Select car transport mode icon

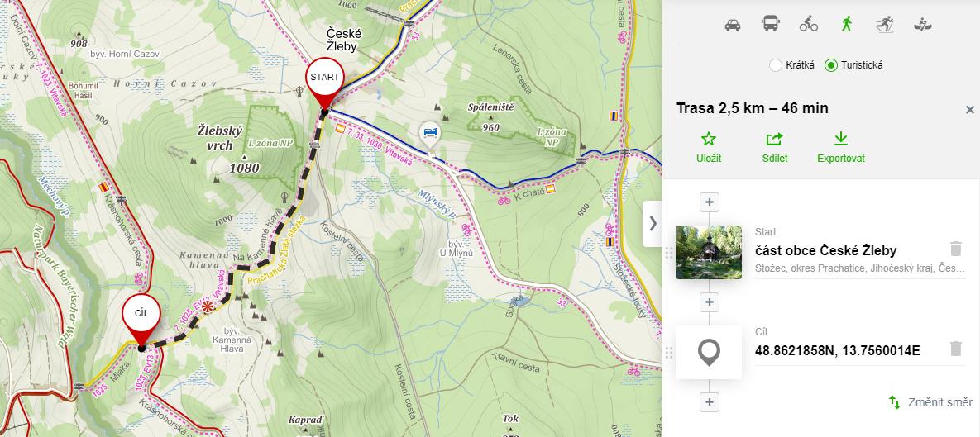(x=733, y=24)
